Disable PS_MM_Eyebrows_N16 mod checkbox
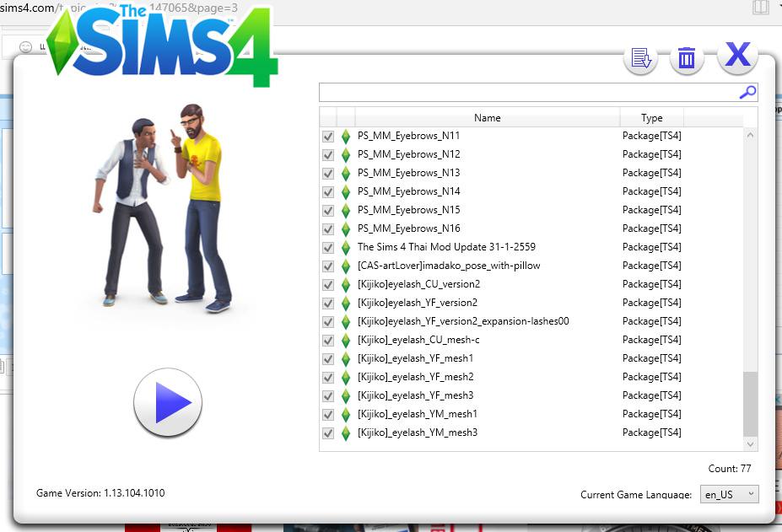This screenshot has height=532, width=782. pos(328,228)
